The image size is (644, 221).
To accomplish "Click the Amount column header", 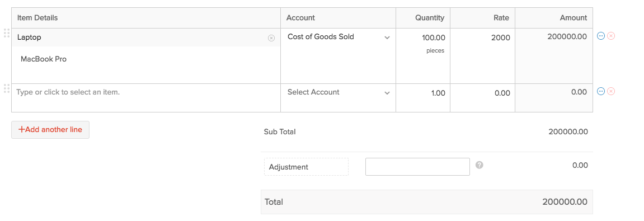I will tap(574, 18).
